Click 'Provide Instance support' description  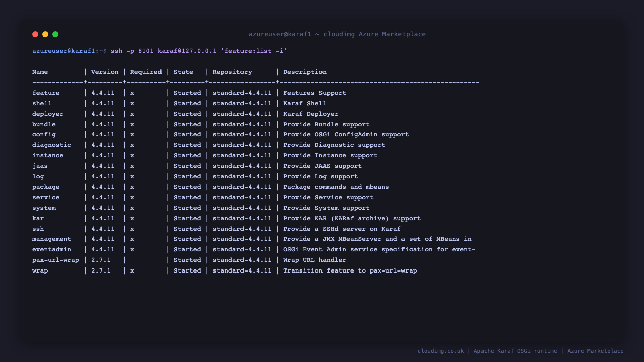tap(331, 155)
